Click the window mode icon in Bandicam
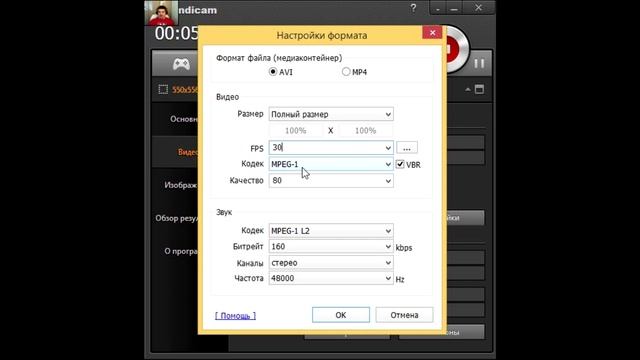This screenshot has width=640, height=360. click(x=480, y=89)
